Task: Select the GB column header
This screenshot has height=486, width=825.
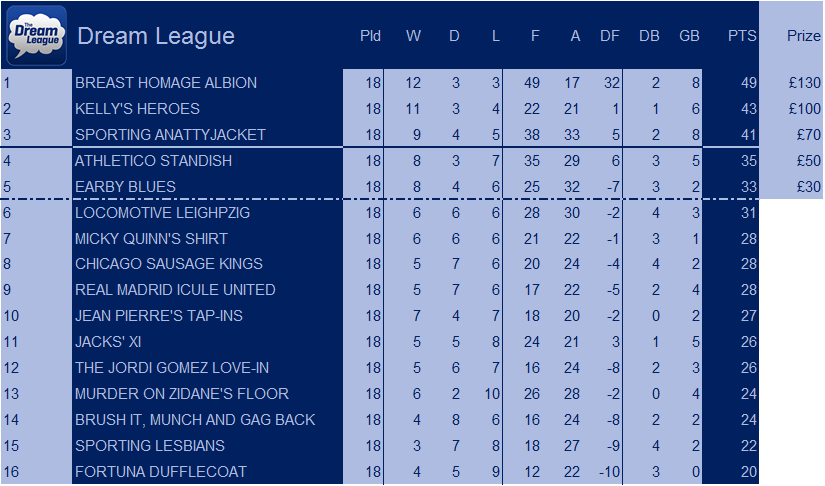Action: coord(689,36)
